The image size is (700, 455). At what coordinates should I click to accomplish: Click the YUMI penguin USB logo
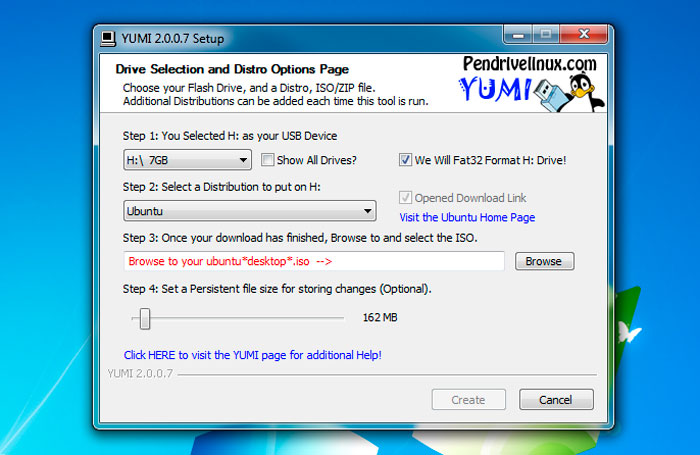531,92
